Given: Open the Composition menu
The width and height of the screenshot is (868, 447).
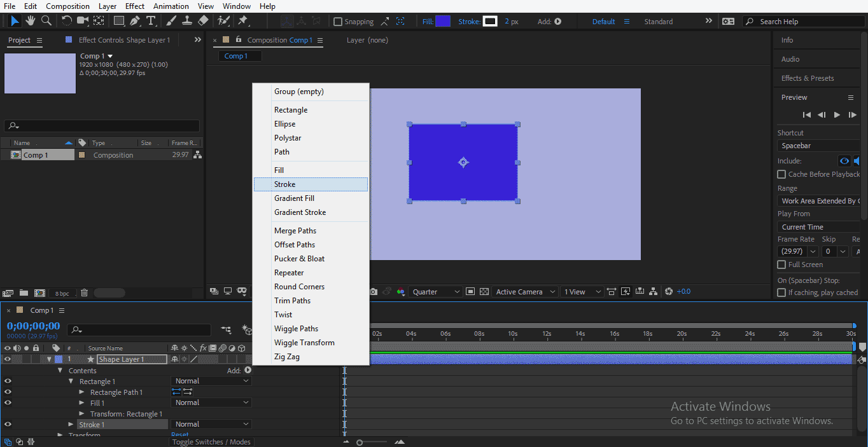Looking at the screenshot, I should (67, 6).
